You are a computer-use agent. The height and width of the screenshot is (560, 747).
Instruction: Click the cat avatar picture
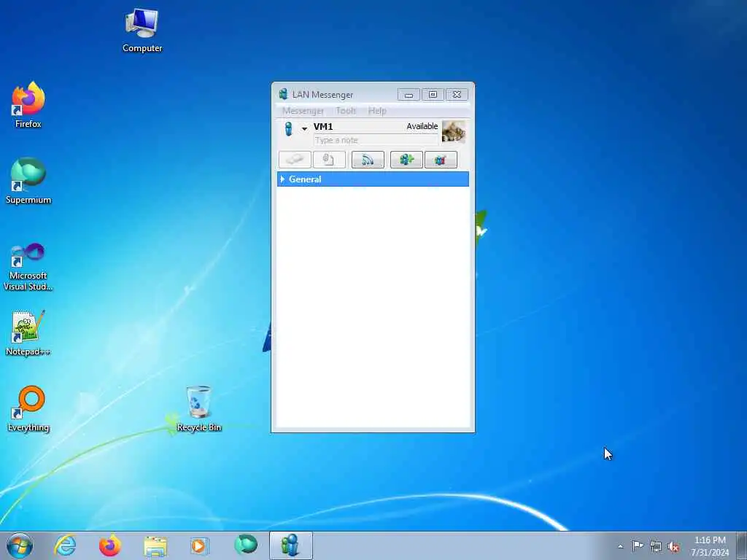453,131
